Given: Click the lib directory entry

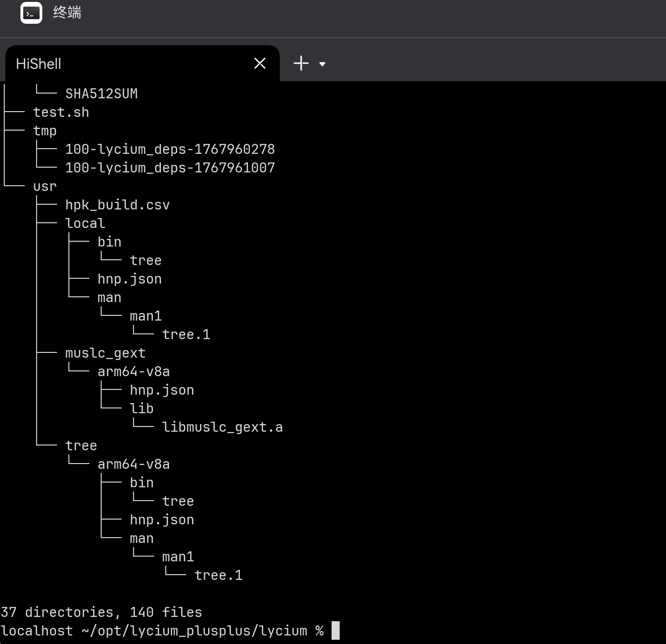Looking at the screenshot, I should pyautogui.click(x=142, y=408).
